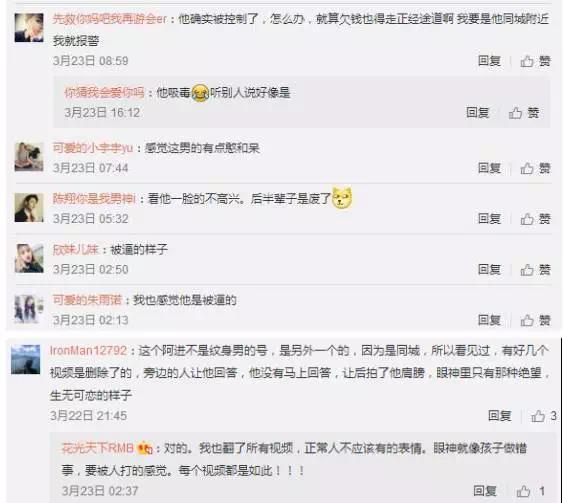This screenshot has height=503, width=563.
Task: View avatar of IronMan12792
Action: tap(25, 359)
